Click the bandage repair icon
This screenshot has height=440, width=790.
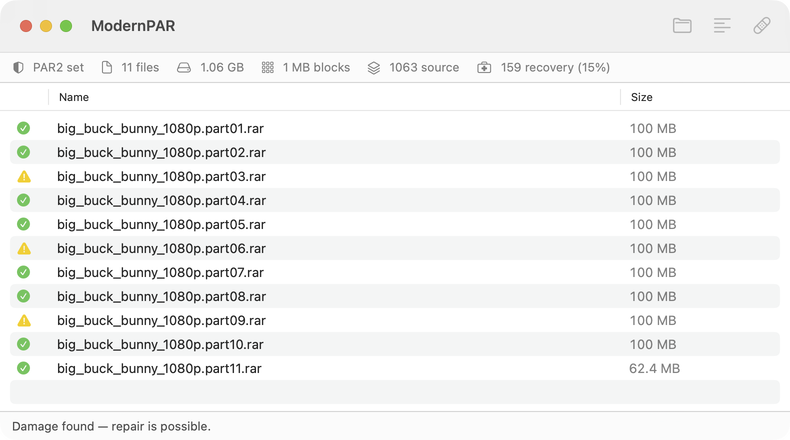(762, 26)
